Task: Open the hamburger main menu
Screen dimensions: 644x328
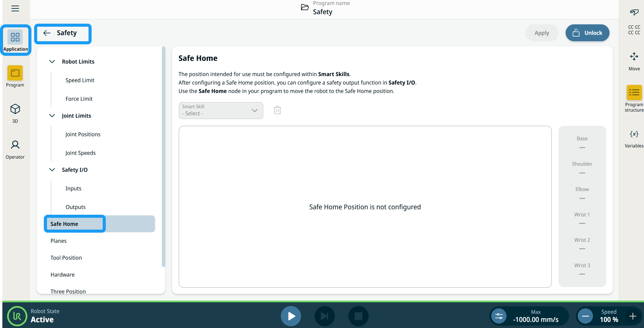Action: click(15, 8)
